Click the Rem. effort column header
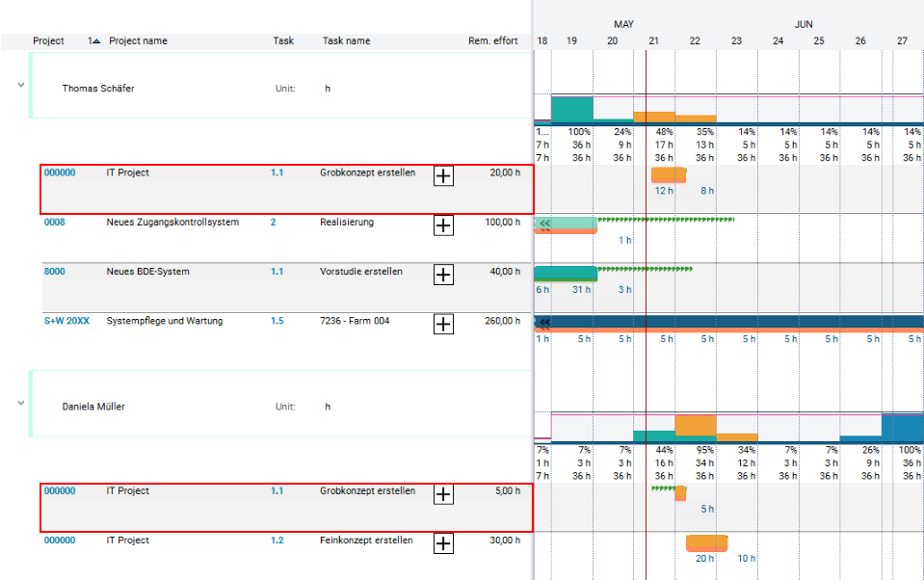Viewport: 924px width, 580px height. (x=492, y=41)
